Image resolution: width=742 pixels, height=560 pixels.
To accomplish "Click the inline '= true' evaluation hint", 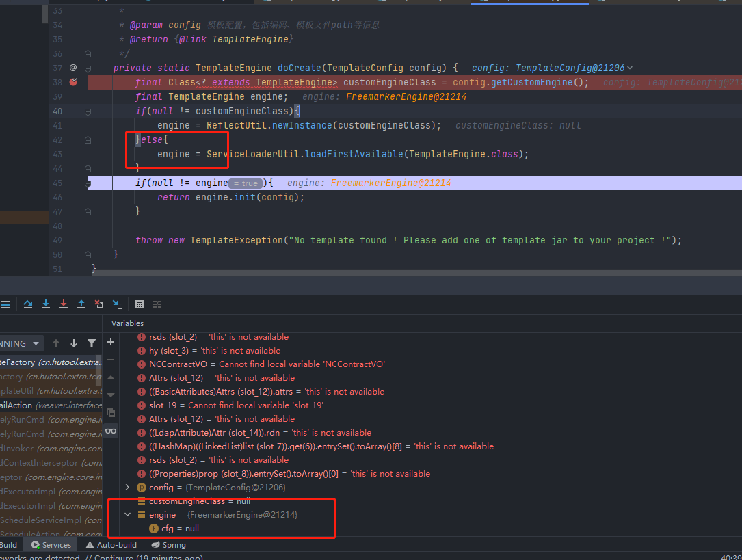I will pyautogui.click(x=246, y=183).
